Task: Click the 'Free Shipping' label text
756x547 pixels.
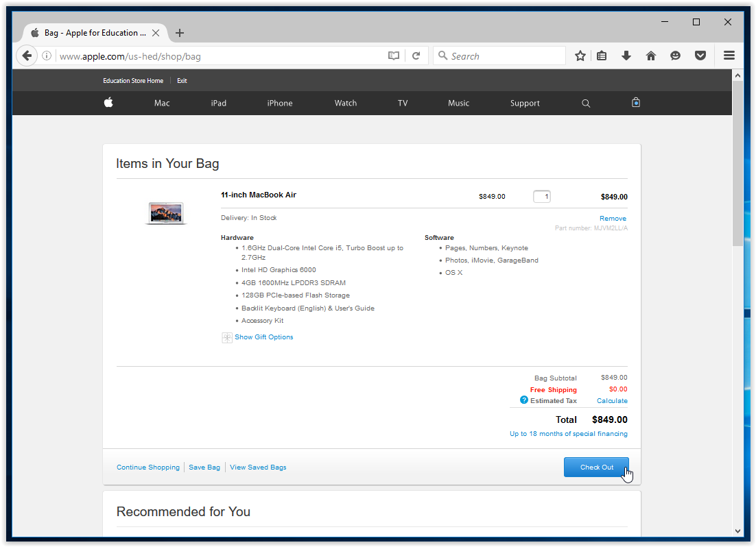Action: click(554, 389)
